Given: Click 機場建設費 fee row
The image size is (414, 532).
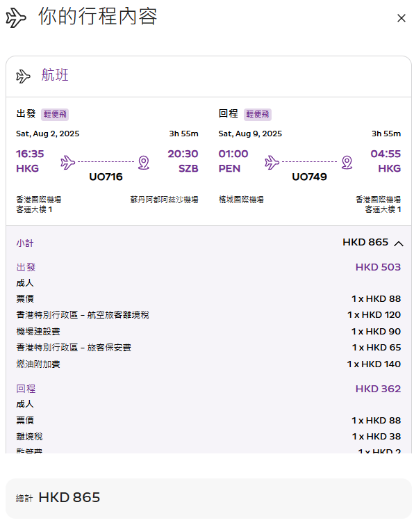Looking at the screenshot, I should click(208, 331).
